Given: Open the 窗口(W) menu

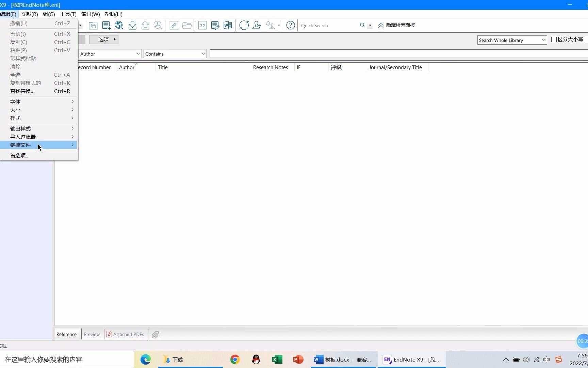Looking at the screenshot, I should click(91, 14).
